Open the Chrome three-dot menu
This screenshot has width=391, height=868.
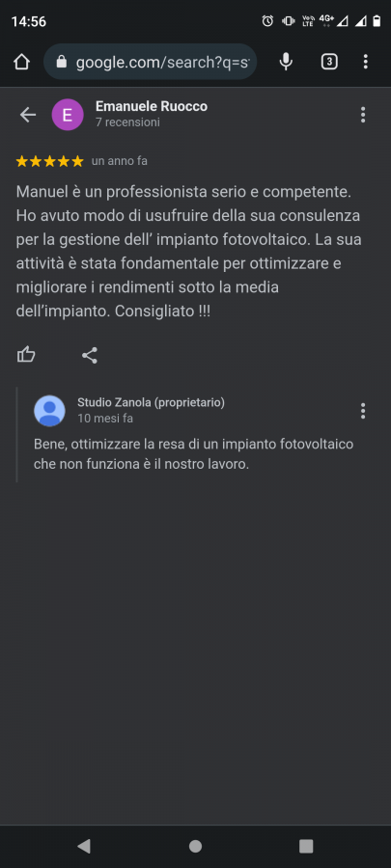click(x=365, y=62)
